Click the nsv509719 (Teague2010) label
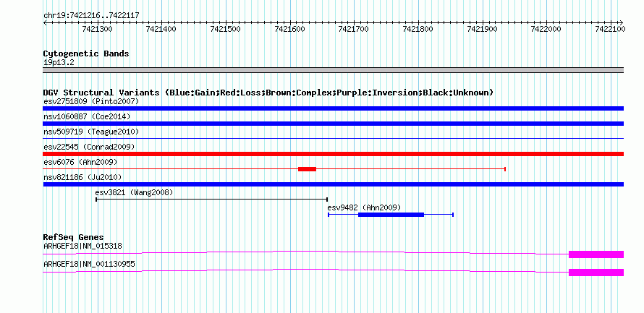644x313 pixels. (91, 132)
